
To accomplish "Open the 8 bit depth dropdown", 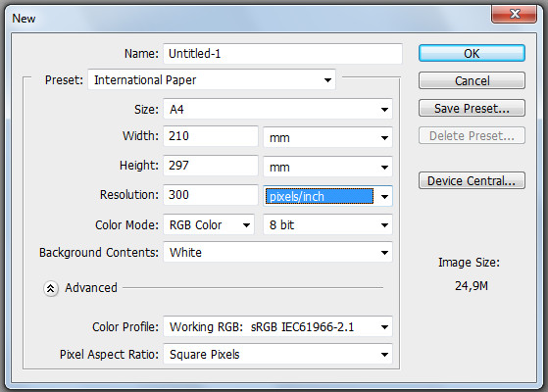I will [327, 225].
